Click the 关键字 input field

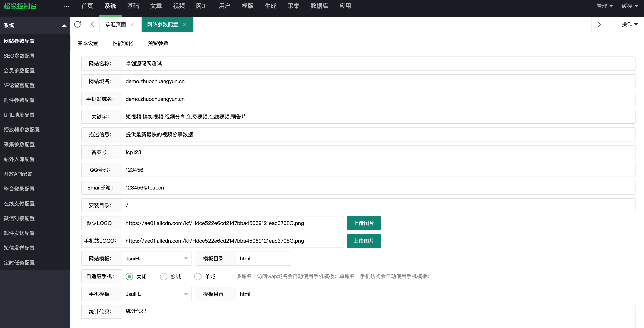[378, 117]
